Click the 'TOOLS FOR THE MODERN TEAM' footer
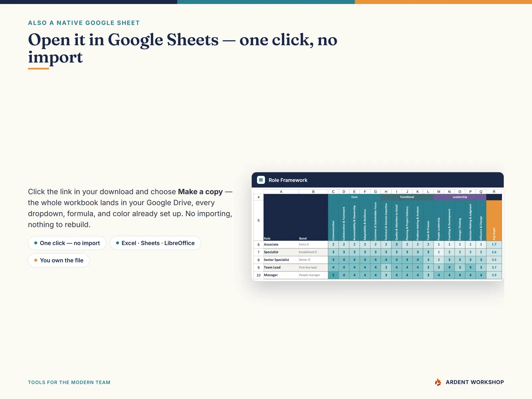The width and height of the screenshot is (532, 399). [x=69, y=382]
